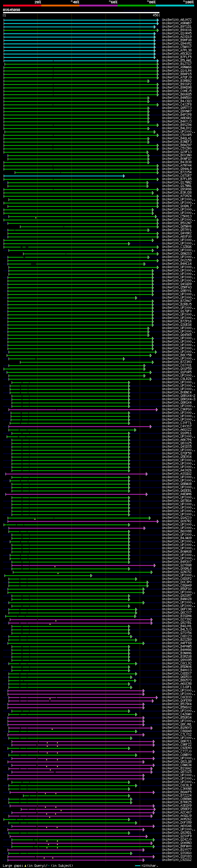The width and height of the screenshot is (197, 868).
Task: Select the UniRef100_Q9VNR7 label
Action: 177,111
